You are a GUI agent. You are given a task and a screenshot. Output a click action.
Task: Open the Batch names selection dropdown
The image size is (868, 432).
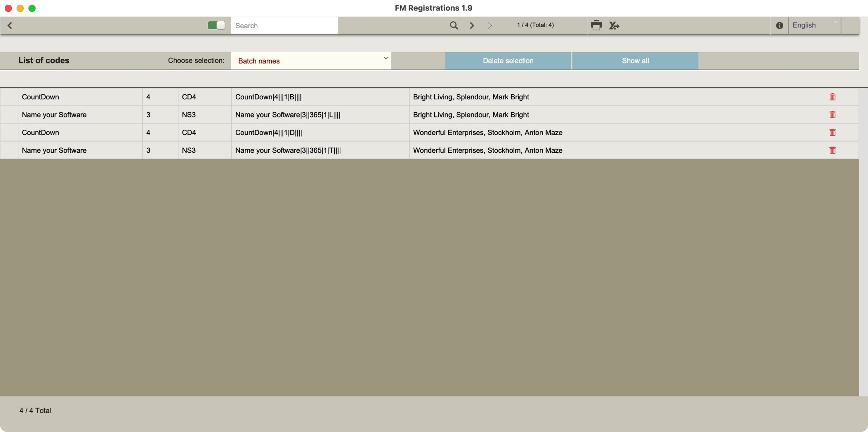pyautogui.click(x=311, y=61)
